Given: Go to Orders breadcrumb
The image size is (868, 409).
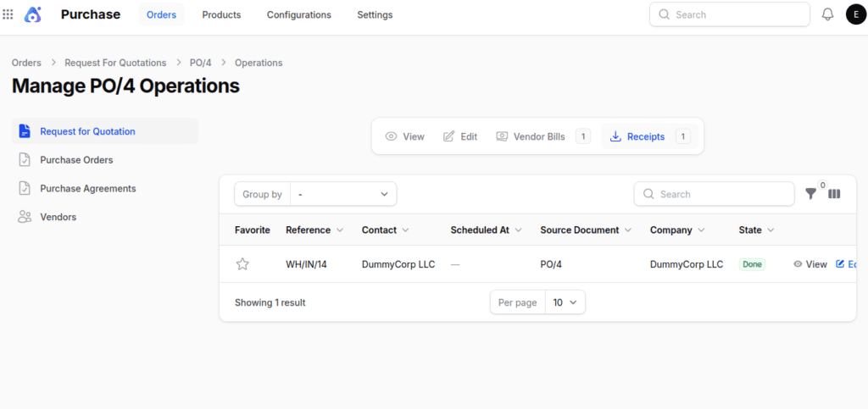Looking at the screenshot, I should tap(26, 63).
